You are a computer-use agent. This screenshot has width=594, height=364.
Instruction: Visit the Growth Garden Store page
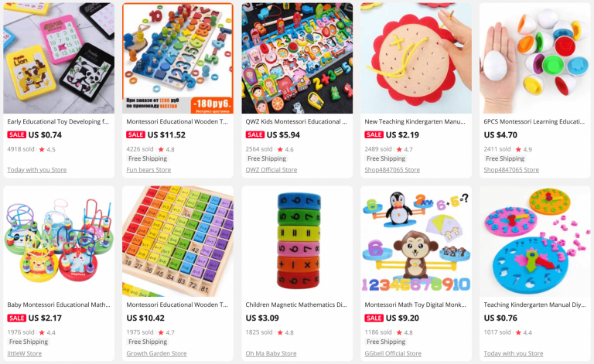point(156,353)
